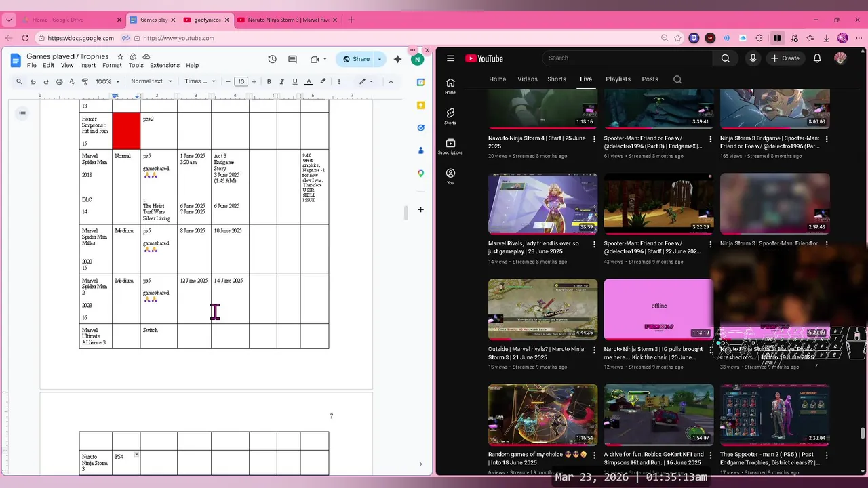Redo the last action in Docs

click(x=45, y=81)
